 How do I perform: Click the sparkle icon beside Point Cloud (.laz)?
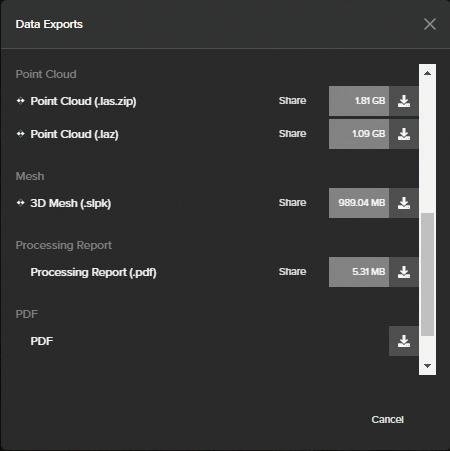coord(21,134)
